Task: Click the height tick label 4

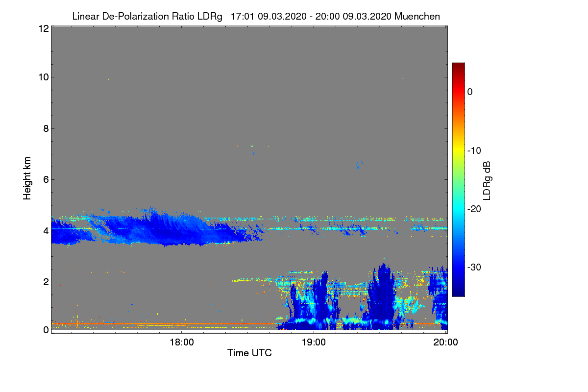Action: (46, 230)
